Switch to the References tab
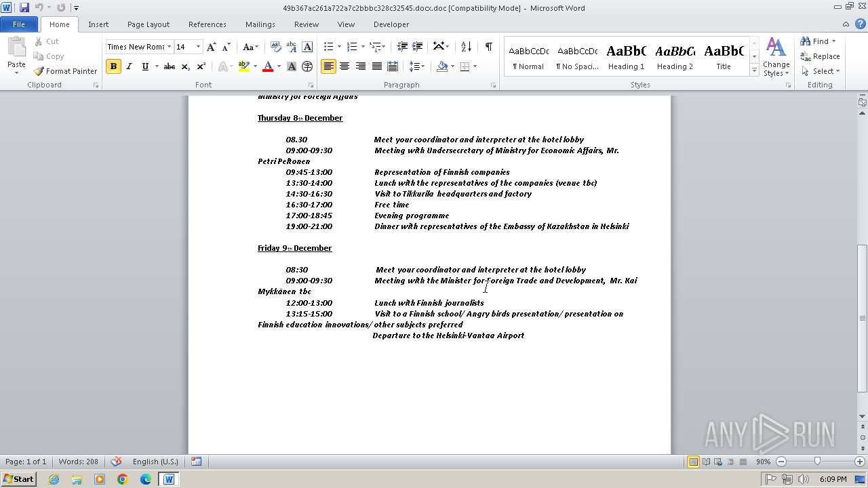This screenshot has width=868, height=488. coord(208,24)
